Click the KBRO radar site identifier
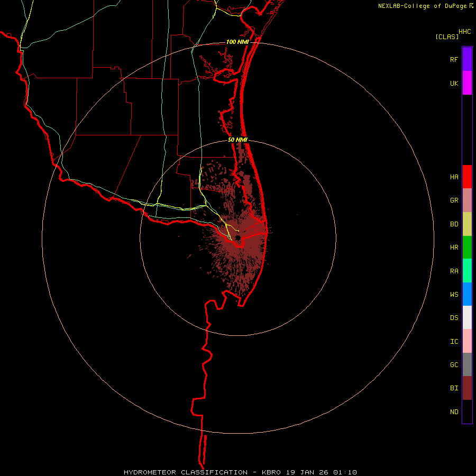The width and height of the screenshot is (476, 476). [x=271, y=472]
